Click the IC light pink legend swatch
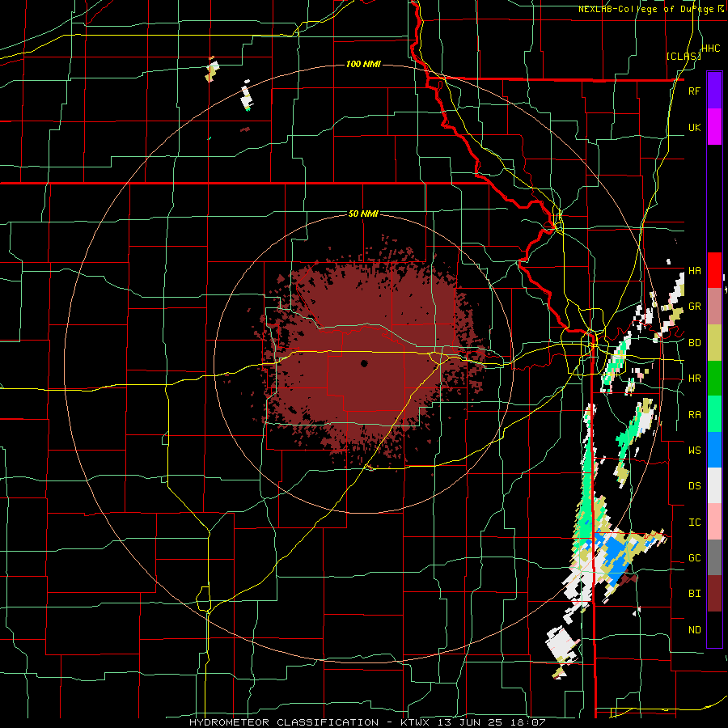Screen dimensions: 728x728 714,522
